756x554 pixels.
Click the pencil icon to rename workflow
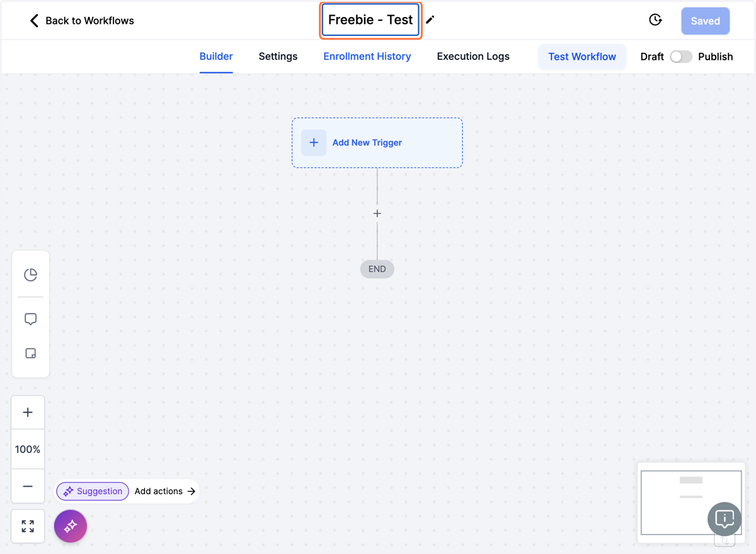point(430,20)
